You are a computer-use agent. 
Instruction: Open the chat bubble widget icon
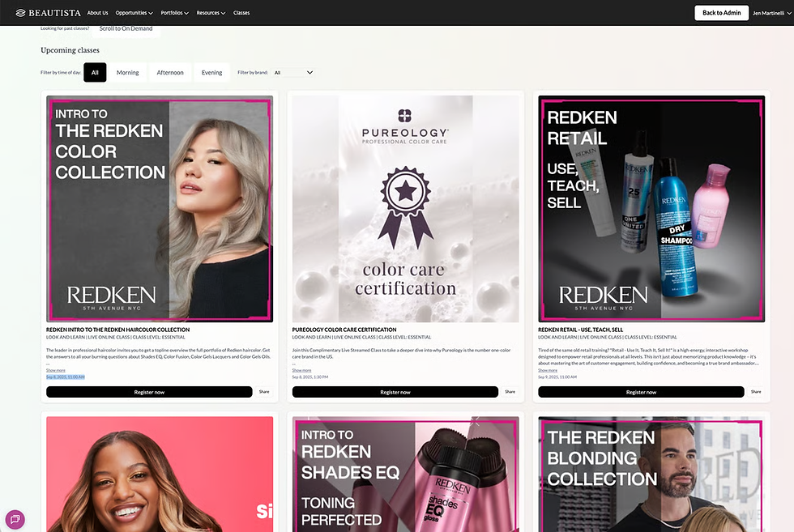(x=15, y=519)
